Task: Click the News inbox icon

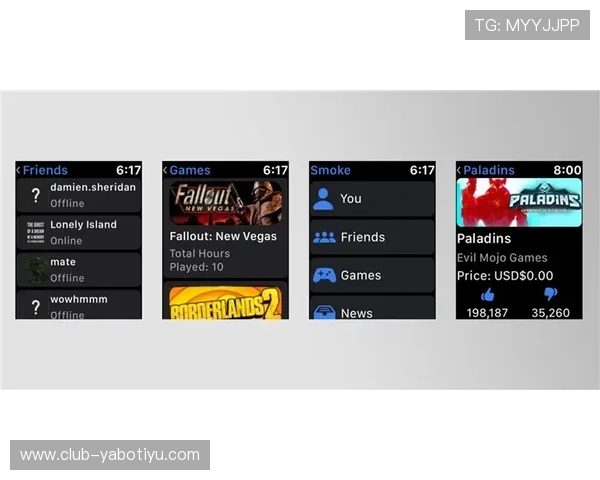Action: (x=323, y=312)
